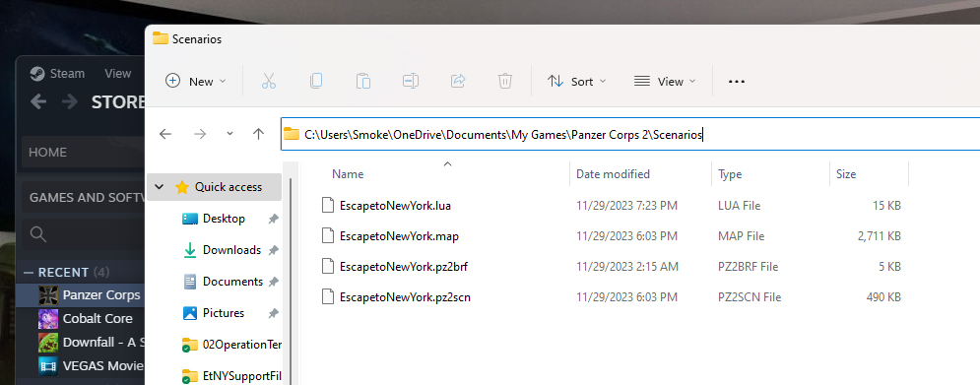Click the EscapetoNewYork.map file icon
980x385 pixels.
click(x=328, y=235)
